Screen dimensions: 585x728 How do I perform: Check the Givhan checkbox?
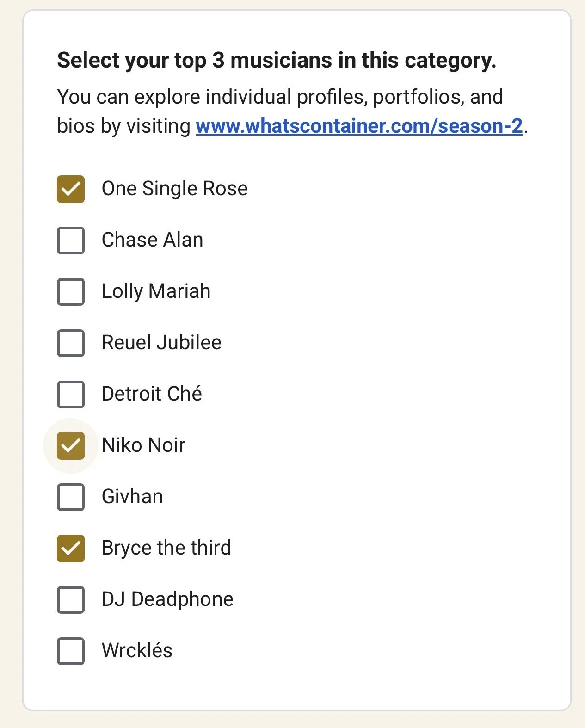pyautogui.click(x=71, y=497)
